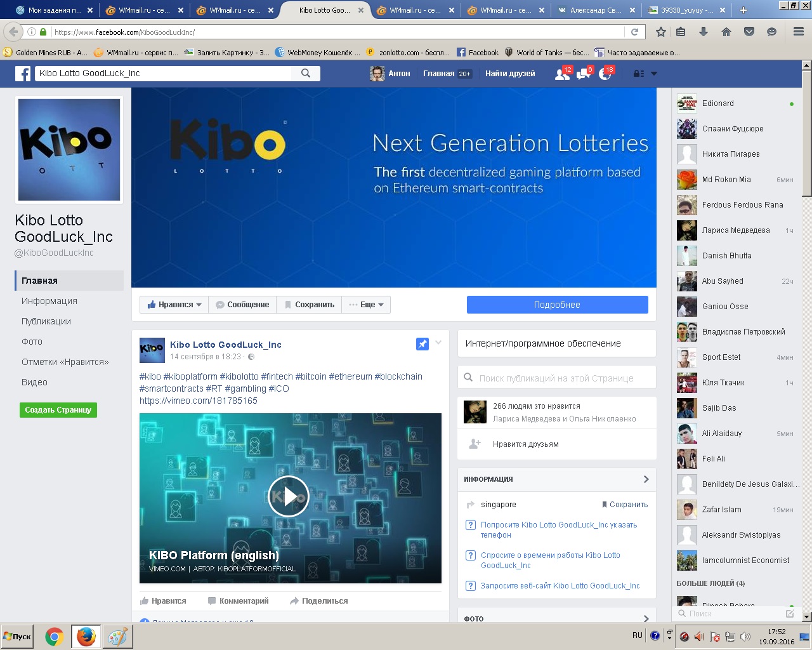Open chat with Edionard
This screenshot has width=812, height=650.
pyautogui.click(x=736, y=103)
